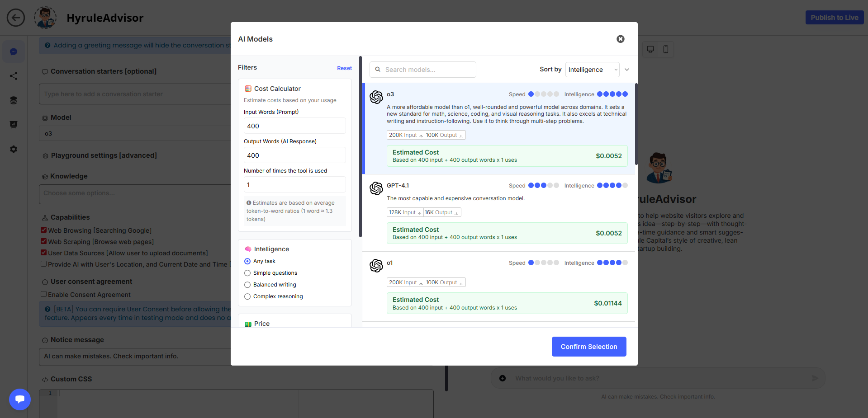Open the share sidebar icon
Image resolution: width=868 pixels, height=418 pixels.
[14, 76]
